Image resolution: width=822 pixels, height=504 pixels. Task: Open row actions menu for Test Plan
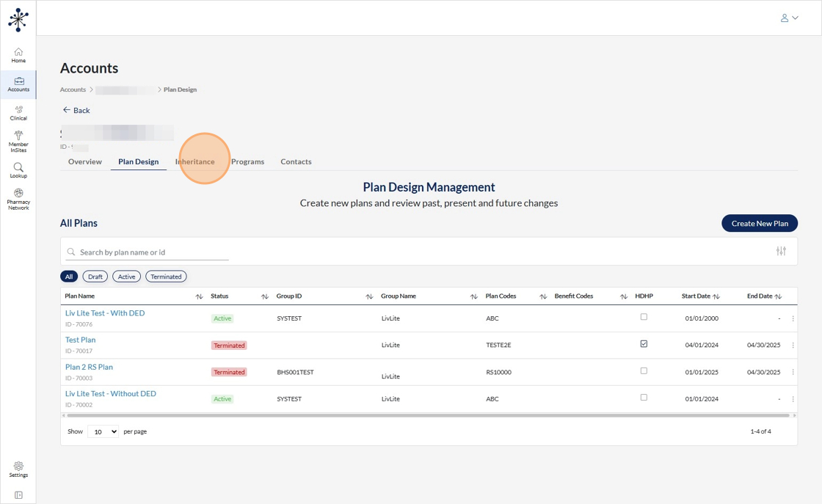[793, 346]
